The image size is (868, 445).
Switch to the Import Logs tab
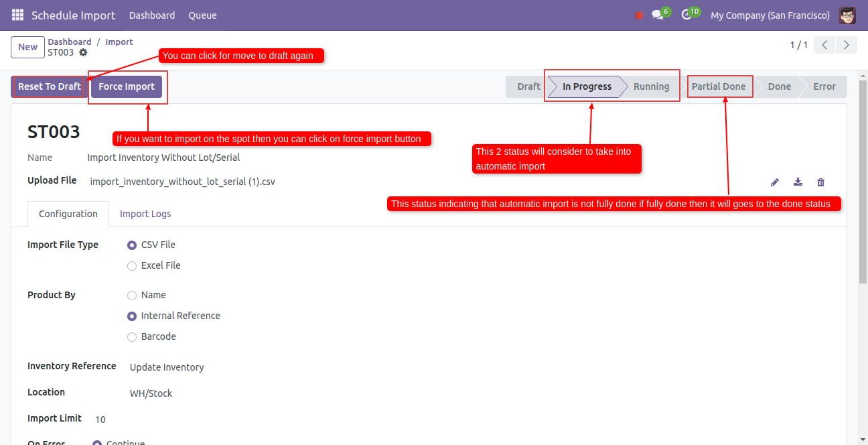[x=145, y=214]
